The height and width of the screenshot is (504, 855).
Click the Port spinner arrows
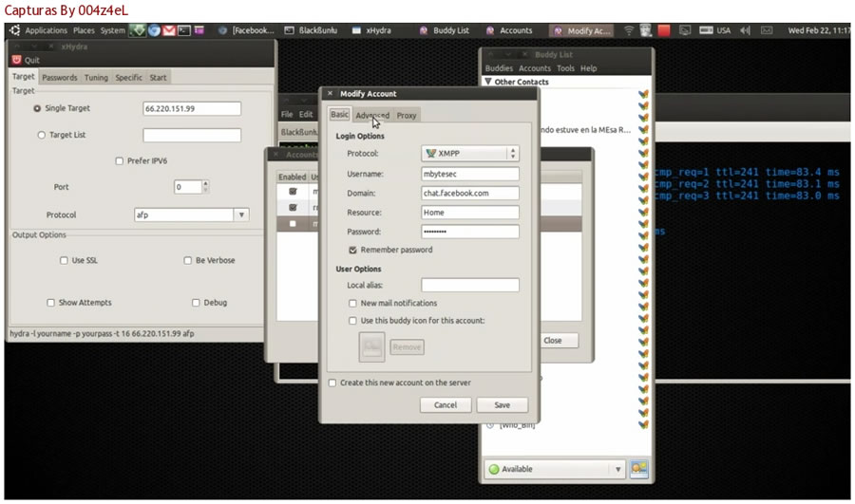(x=205, y=187)
